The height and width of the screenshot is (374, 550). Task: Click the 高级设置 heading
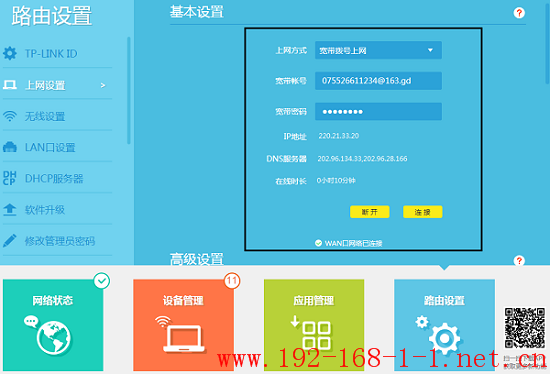pos(197,259)
